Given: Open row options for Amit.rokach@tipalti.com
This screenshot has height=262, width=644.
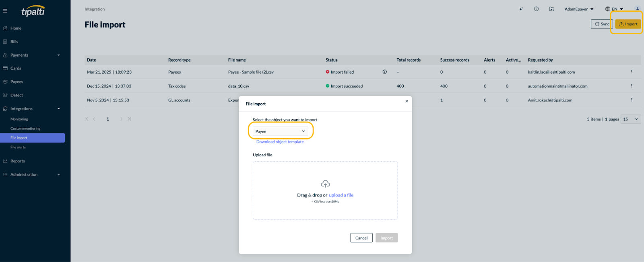Looking at the screenshot, I should pos(632,100).
